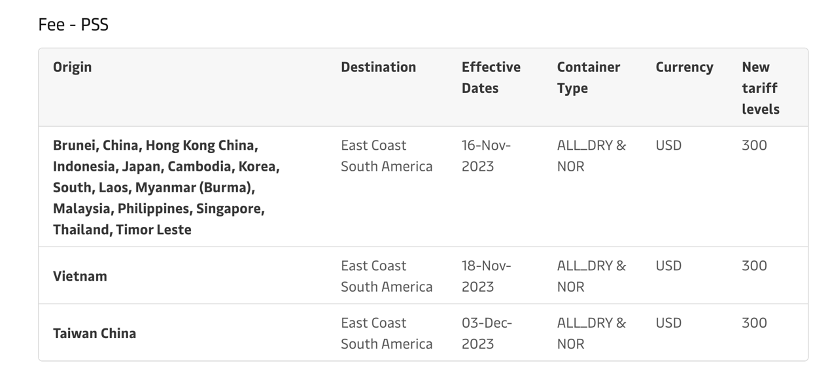The width and height of the screenshot is (830, 380).
Task: Select the 18-Nov-2023 effective date
Action: click(486, 276)
